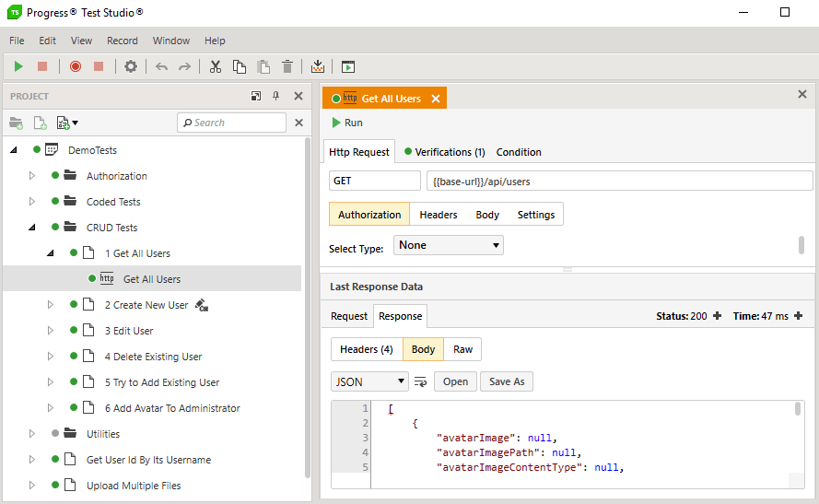
Task: Expand the 3 Edit User test
Action: 50,331
